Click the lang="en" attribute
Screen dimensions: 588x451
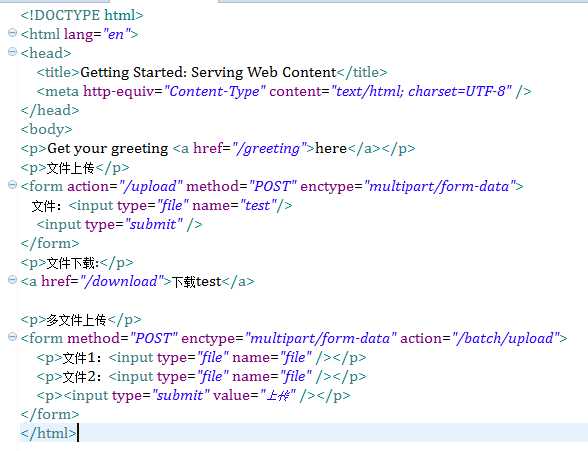(97, 34)
